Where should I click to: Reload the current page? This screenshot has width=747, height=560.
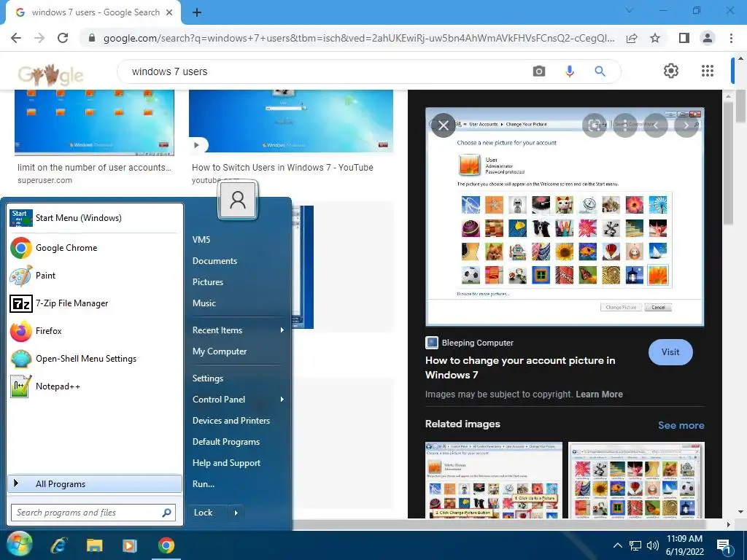pyautogui.click(x=63, y=38)
